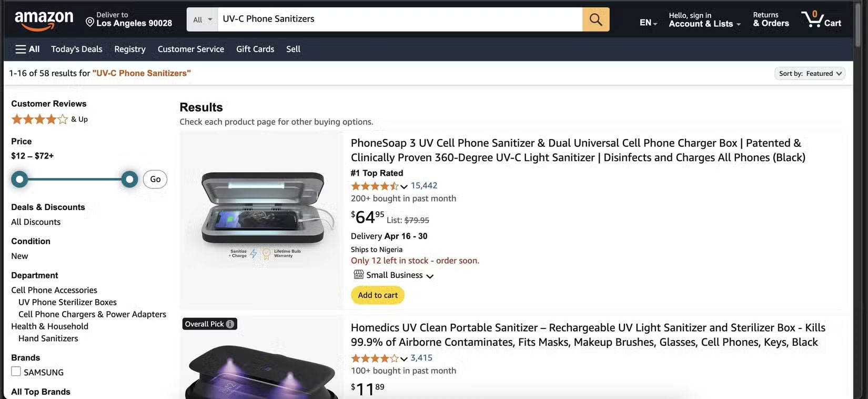Image resolution: width=868 pixels, height=399 pixels.
Task: Open the Sort by Featured dropdown
Action: click(x=810, y=73)
